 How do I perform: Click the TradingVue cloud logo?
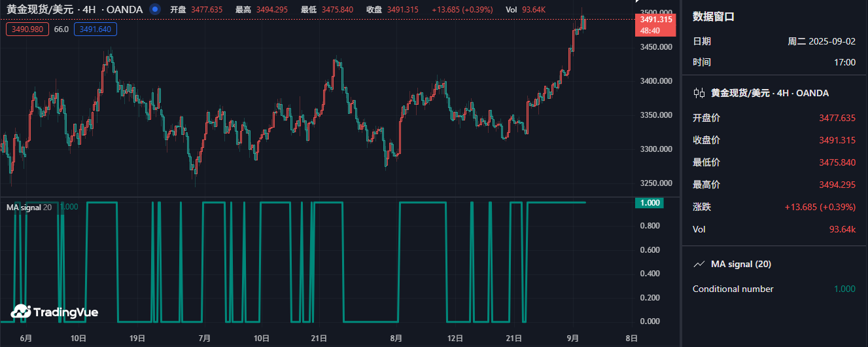pyautogui.click(x=21, y=312)
